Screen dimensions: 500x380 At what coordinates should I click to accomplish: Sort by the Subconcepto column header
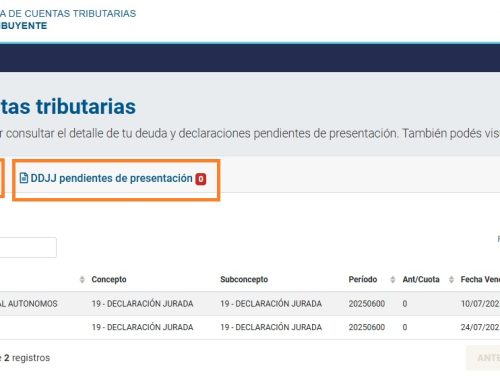pyautogui.click(x=244, y=279)
